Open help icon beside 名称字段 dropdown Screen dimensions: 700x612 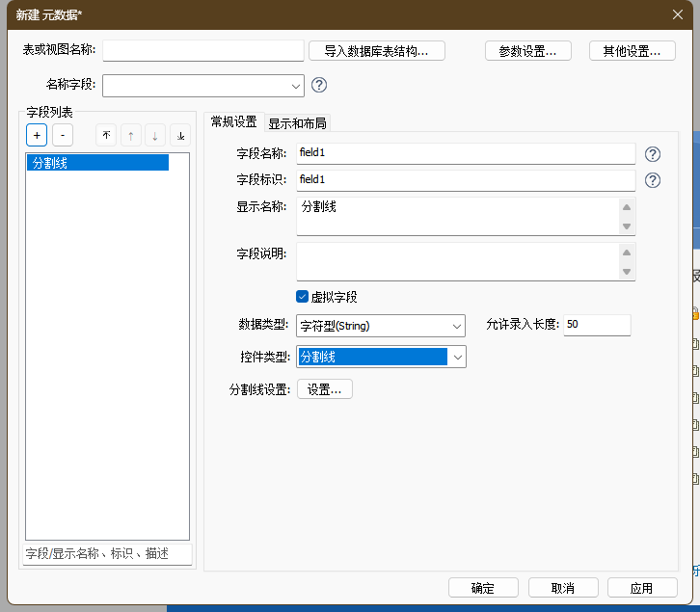coord(319,85)
